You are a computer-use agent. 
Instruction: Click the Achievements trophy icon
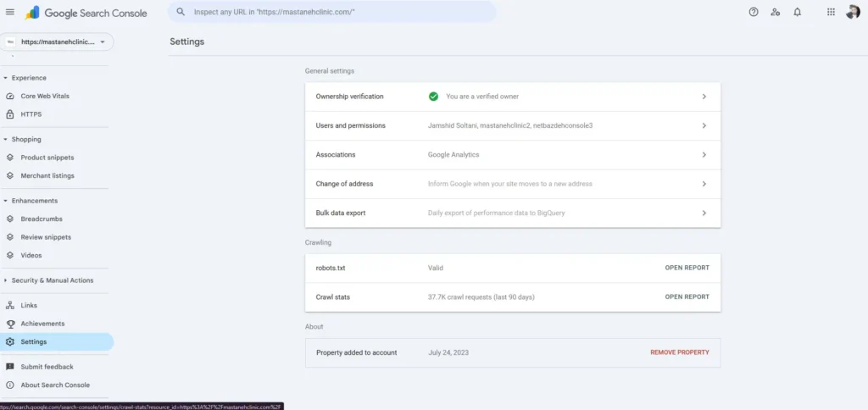(x=10, y=324)
